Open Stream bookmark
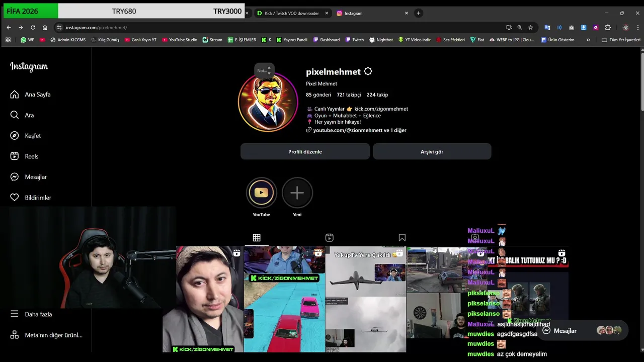 pyautogui.click(x=212, y=40)
